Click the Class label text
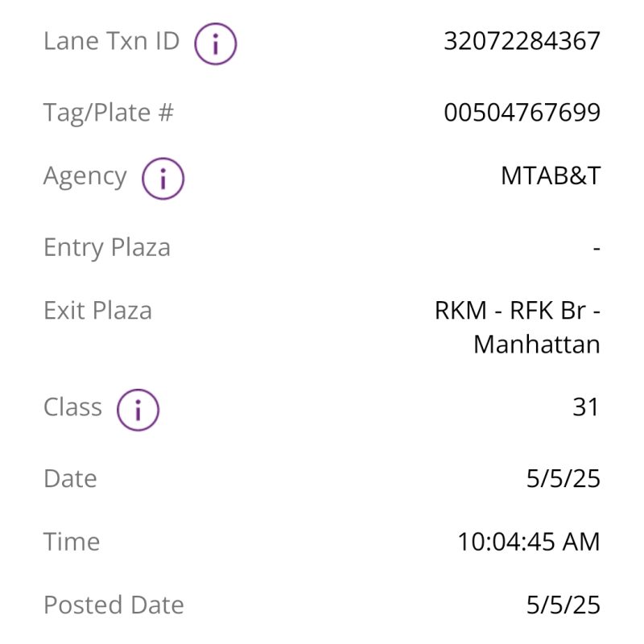Viewport: 644px width, 644px height. (72, 407)
